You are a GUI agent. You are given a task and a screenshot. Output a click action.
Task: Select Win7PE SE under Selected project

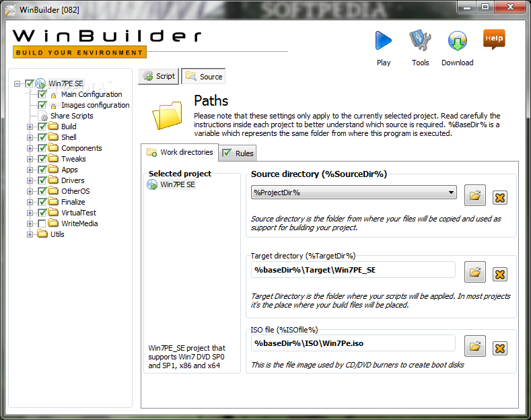point(178,184)
